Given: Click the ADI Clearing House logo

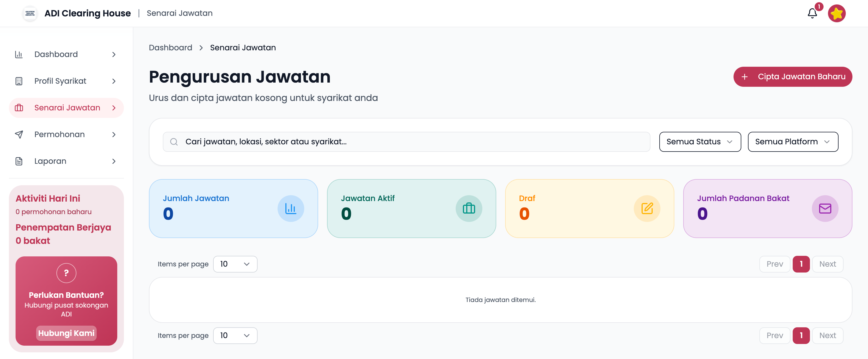Looking at the screenshot, I should point(30,13).
